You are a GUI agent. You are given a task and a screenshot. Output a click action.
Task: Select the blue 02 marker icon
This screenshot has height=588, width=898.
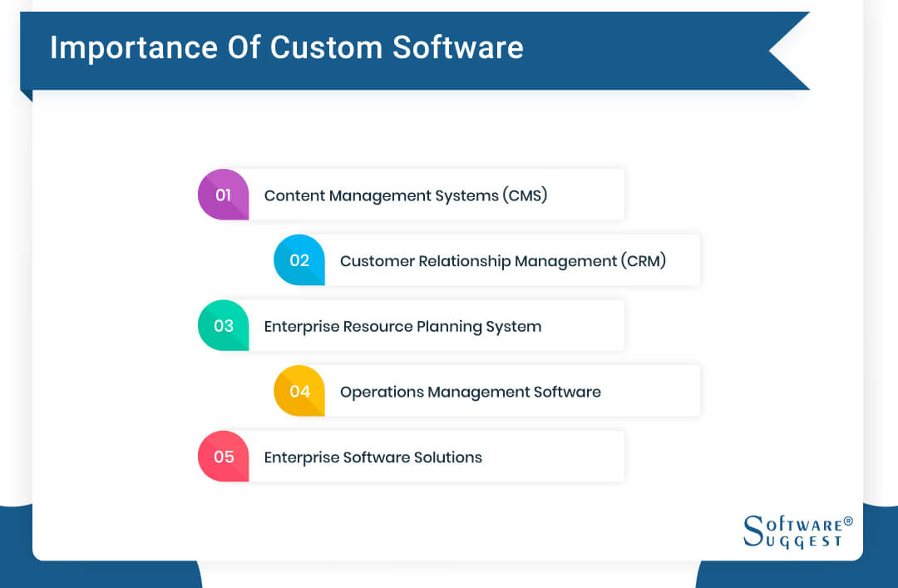tap(299, 259)
